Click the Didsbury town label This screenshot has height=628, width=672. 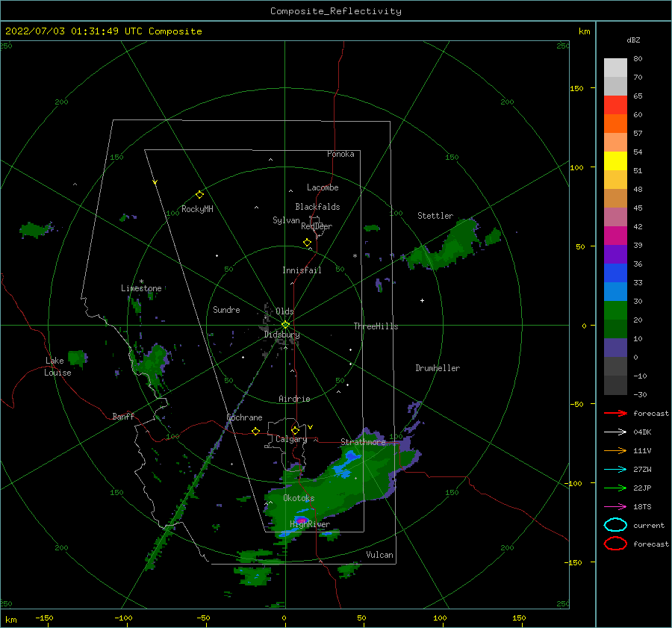click(x=282, y=335)
